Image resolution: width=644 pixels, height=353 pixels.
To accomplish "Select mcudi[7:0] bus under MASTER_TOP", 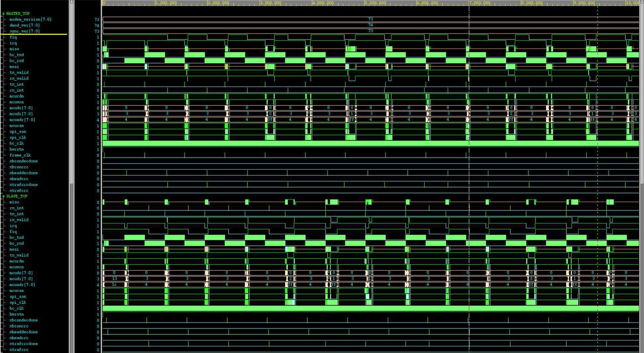I will click(x=21, y=114).
